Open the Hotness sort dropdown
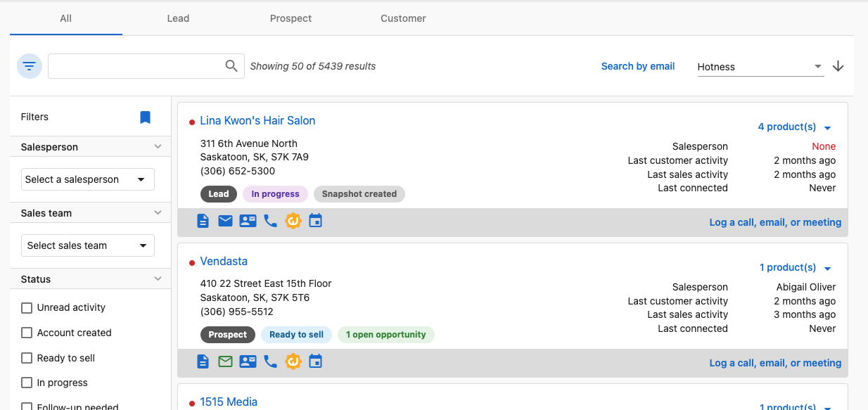 [760, 67]
